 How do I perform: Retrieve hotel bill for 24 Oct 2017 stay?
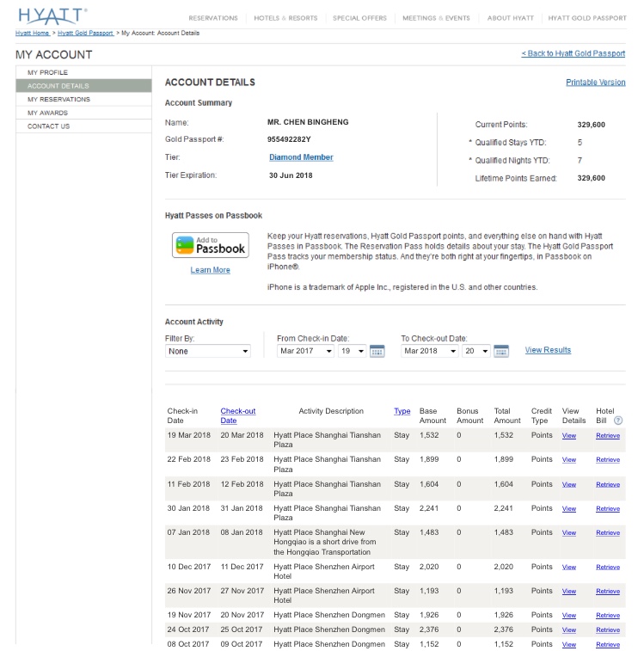(x=608, y=630)
